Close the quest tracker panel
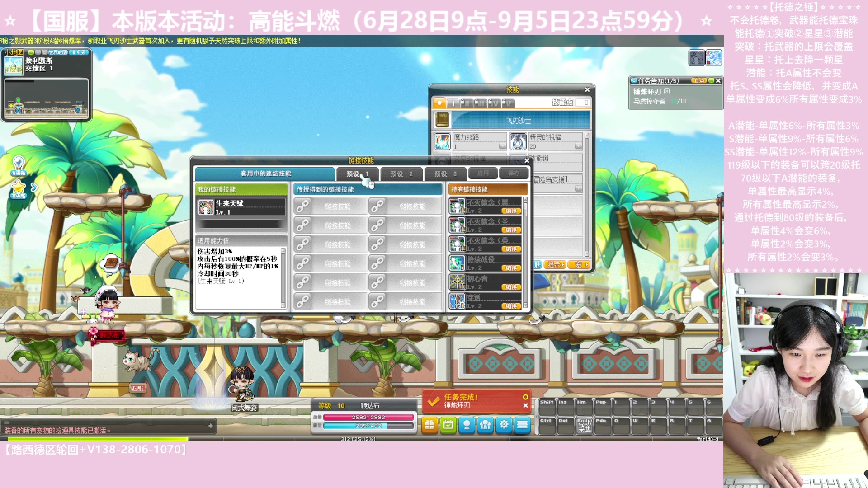The image size is (868, 488). click(718, 80)
